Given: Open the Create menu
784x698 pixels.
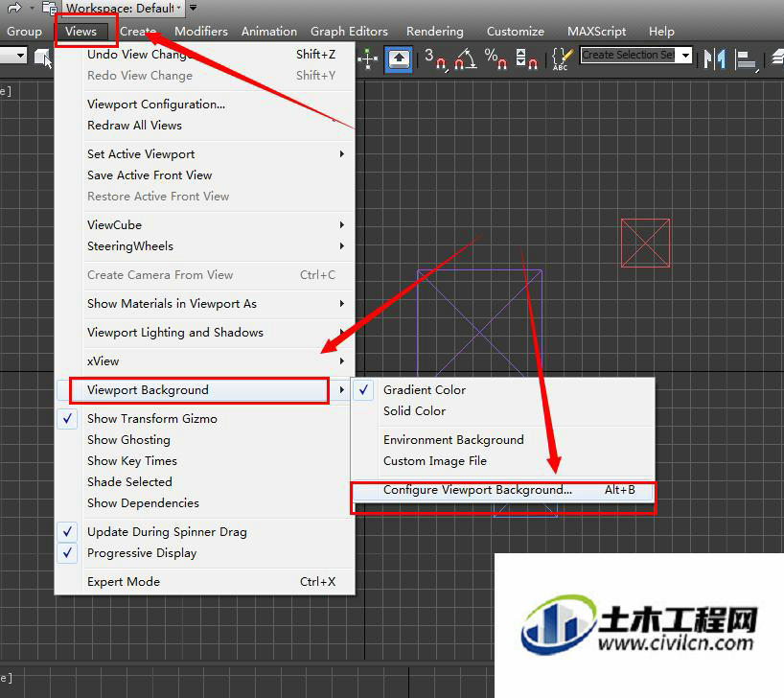Looking at the screenshot, I should point(137,32).
